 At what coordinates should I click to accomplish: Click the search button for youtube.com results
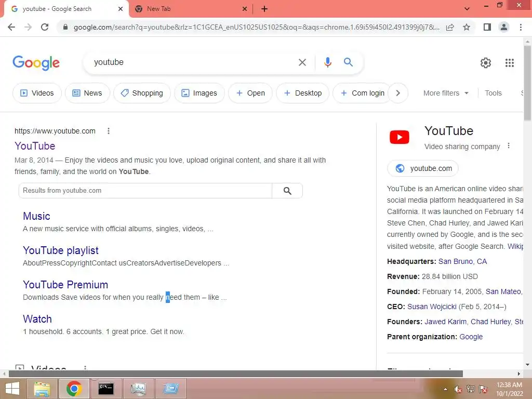point(287,191)
